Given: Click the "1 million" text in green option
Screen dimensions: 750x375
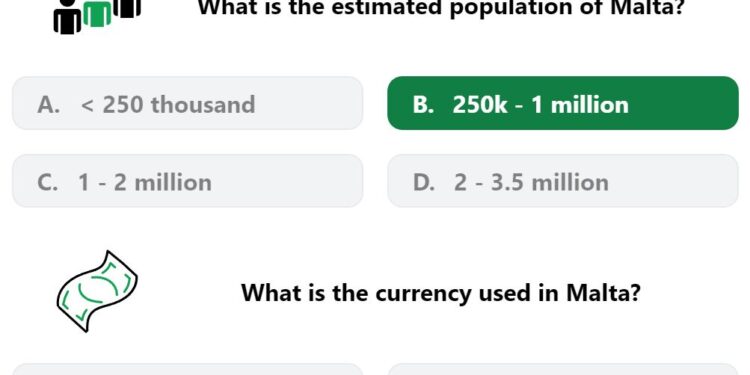Looking at the screenshot, I should click(580, 104).
